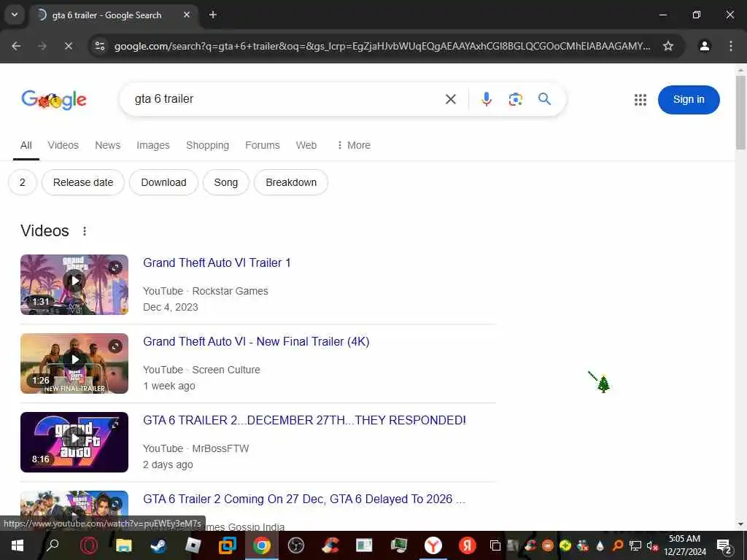Open the taskbar clock showing 5:05 AM

[x=684, y=545]
